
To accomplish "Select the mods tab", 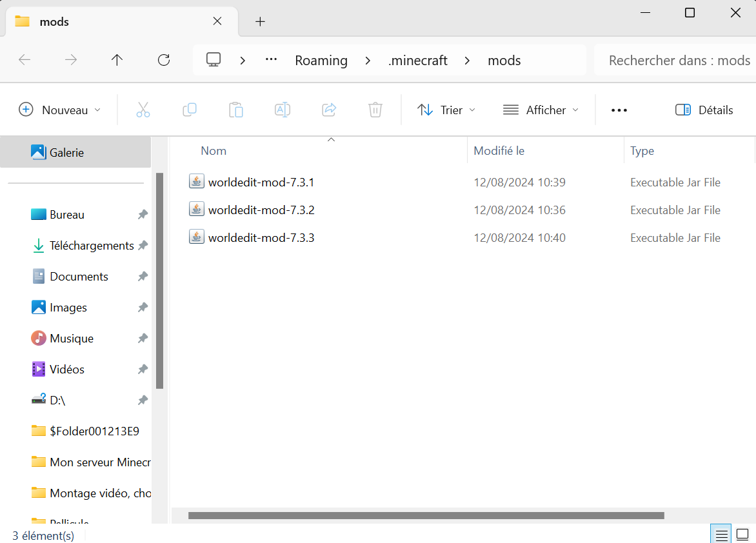I will point(122,21).
